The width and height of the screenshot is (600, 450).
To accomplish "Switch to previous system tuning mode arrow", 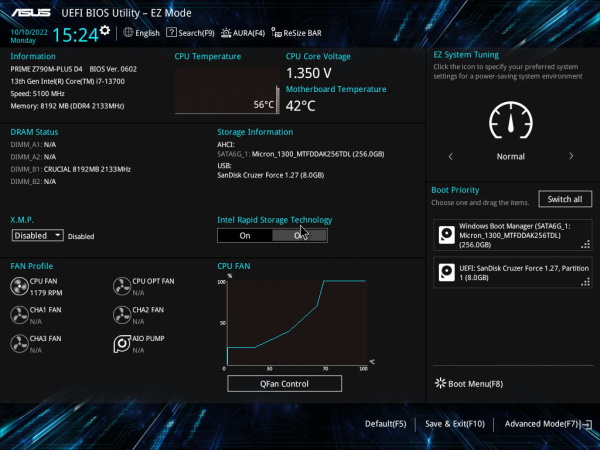I will 450,157.
